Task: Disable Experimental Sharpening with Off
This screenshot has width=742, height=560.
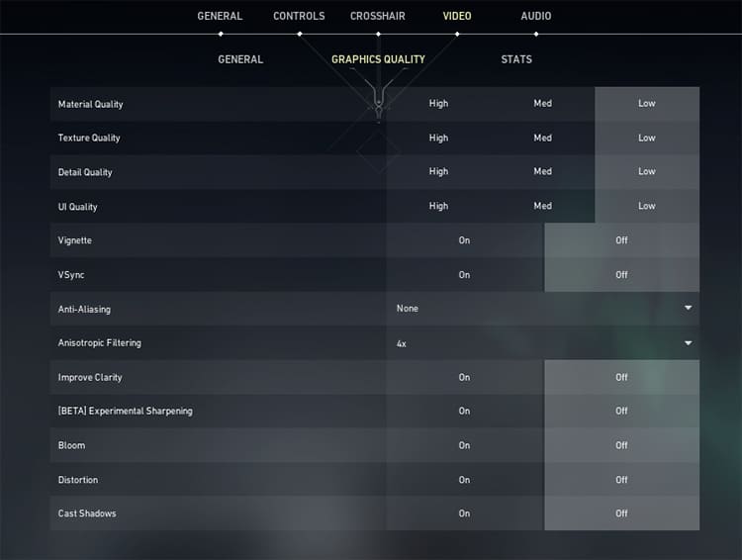Action: point(622,411)
